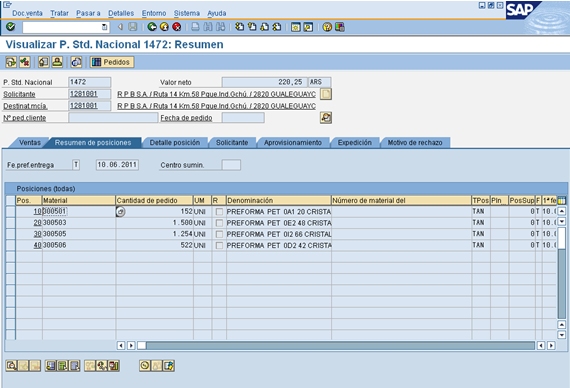570x388 pixels.
Task: Click the Solicitante label link
Action: point(19,94)
